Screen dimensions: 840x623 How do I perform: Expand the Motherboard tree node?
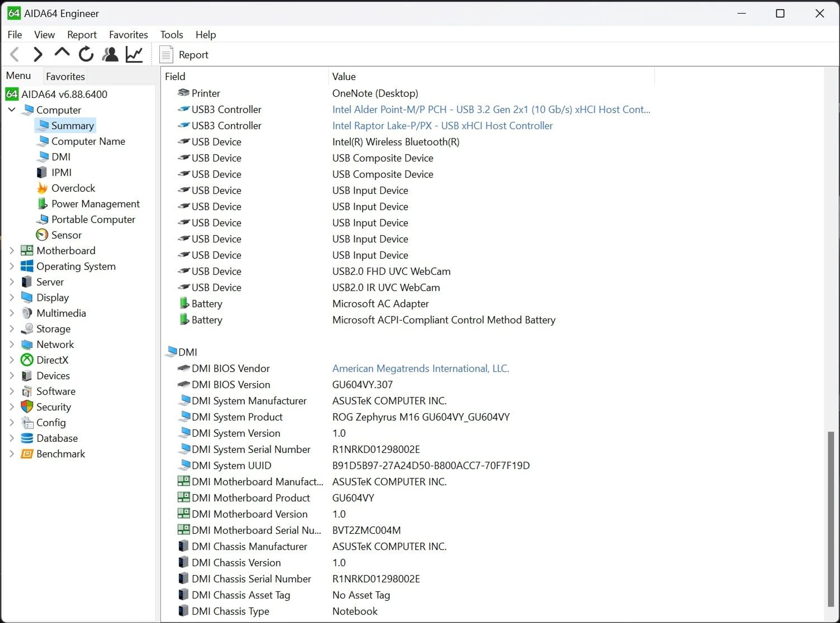pos(12,251)
